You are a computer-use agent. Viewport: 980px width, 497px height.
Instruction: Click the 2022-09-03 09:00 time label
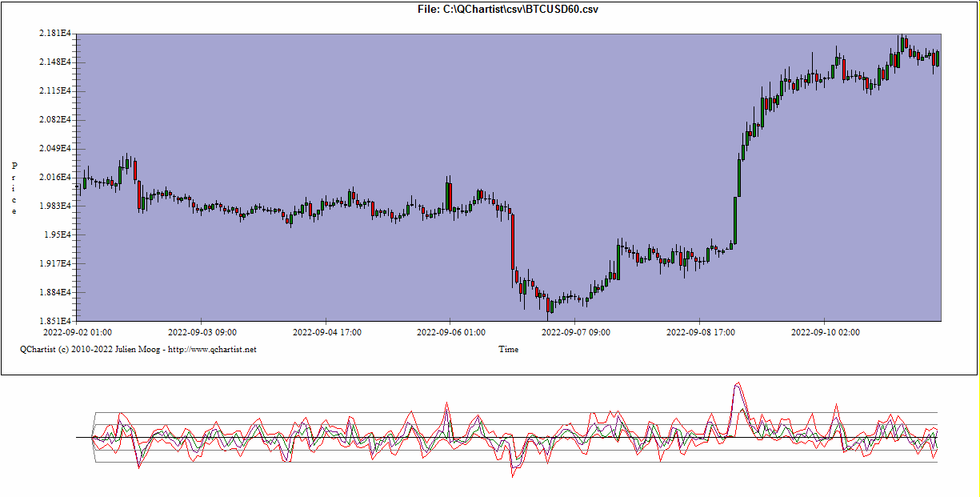point(202,331)
